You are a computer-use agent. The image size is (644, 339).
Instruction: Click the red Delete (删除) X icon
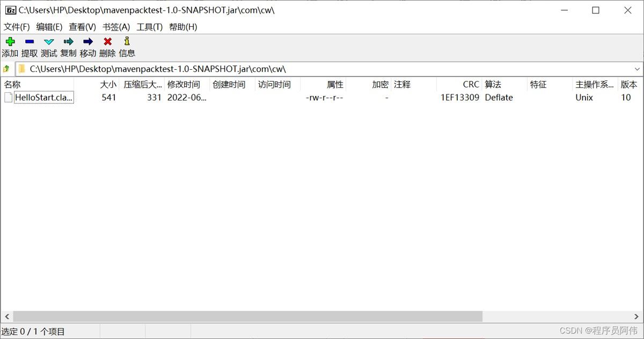[x=107, y=42]
